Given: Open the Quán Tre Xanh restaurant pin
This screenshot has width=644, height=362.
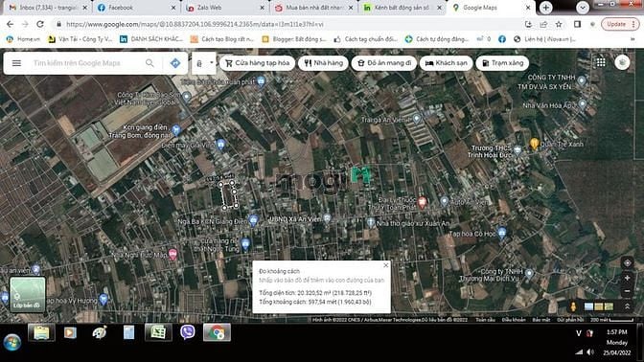Looking at the screenshot, I should pos(534,144).
